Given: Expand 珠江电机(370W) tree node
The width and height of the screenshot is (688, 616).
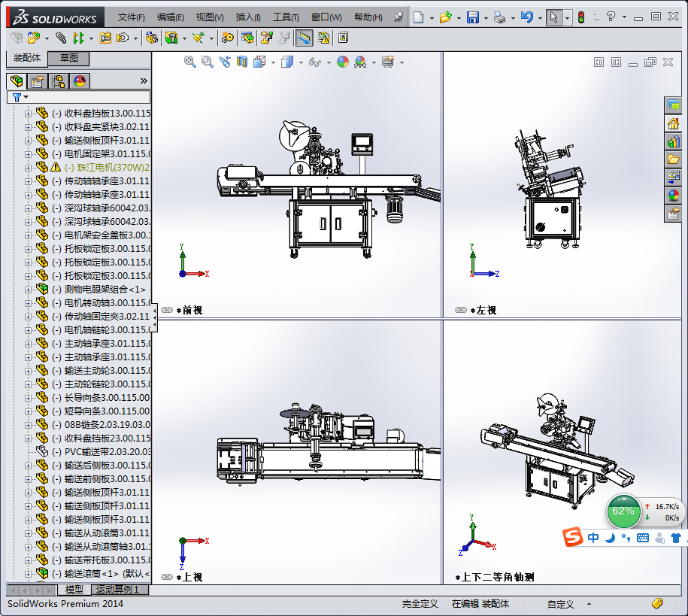Looking at the screenshot, I should click(x=28, y=168).
